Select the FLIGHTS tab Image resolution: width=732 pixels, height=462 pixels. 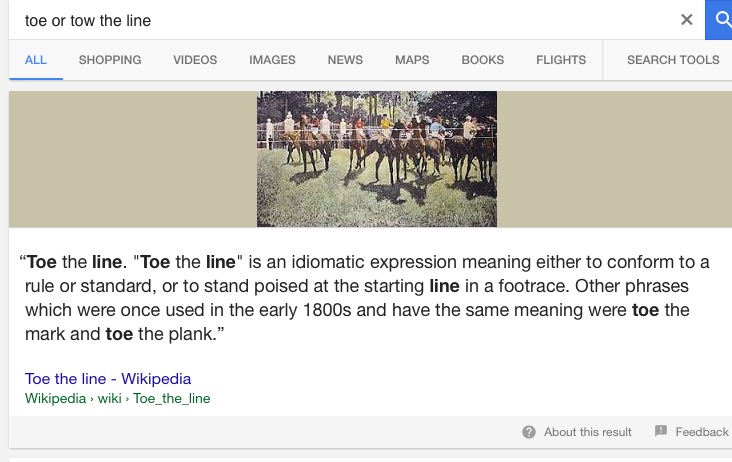point(561,60)
